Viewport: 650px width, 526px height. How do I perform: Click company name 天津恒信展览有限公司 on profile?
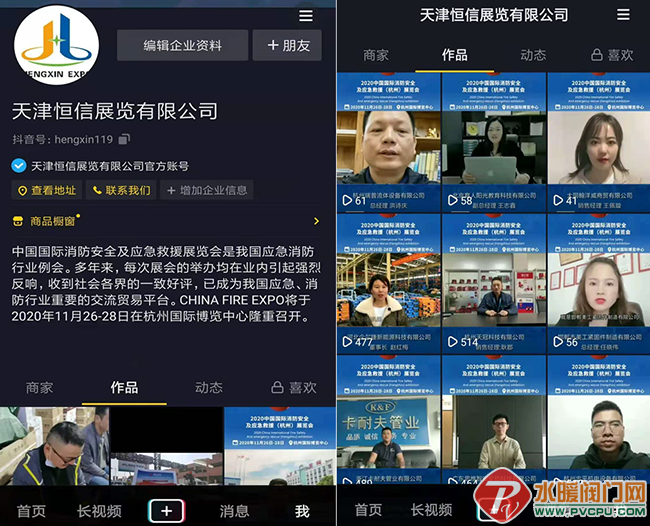(114, 111)
